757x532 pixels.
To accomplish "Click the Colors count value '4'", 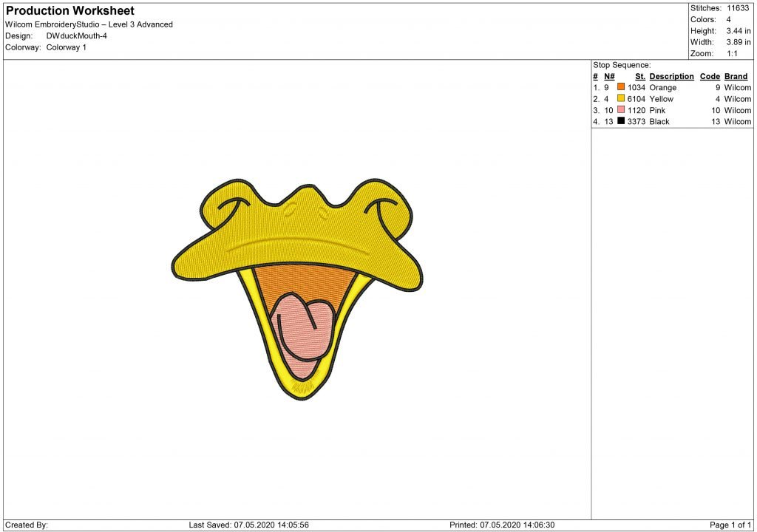I will click(x=728, y=20).
